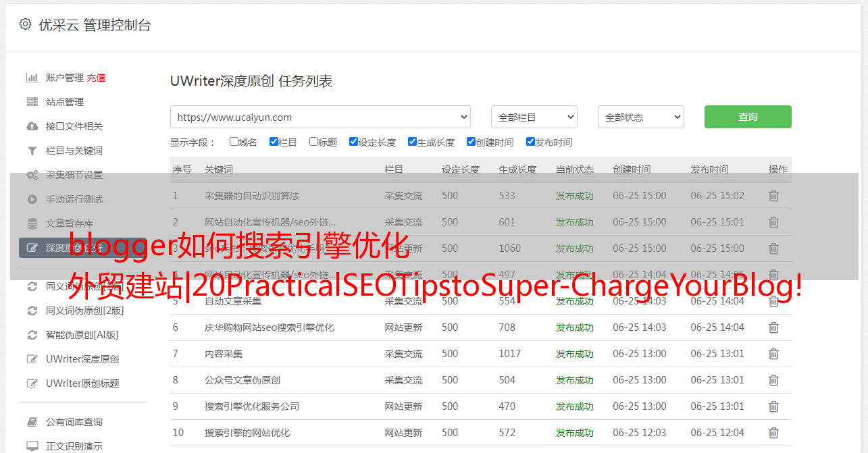This screenshot has width=868, height=453.
Task: Toggle the 设定长度 checkbox
Action: [x=353, y=142]
